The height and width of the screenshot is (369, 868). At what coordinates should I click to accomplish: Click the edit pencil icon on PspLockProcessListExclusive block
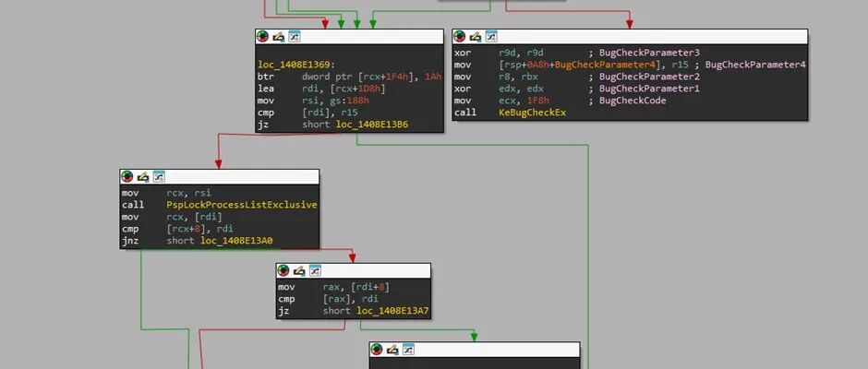point(143,176)
